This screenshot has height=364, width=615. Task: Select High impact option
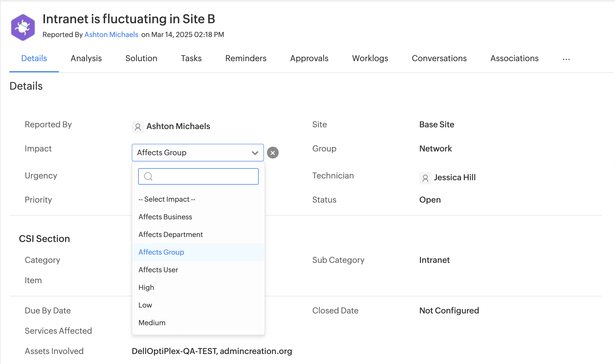pos(146,287)
